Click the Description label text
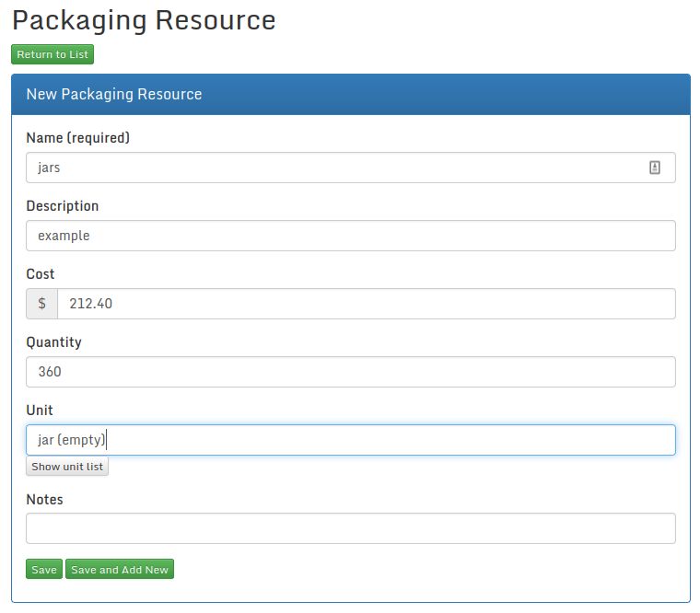 [63, 206]
